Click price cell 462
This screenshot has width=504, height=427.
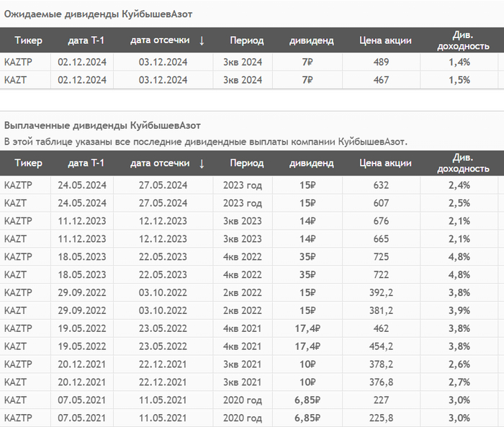click(381, 328)
